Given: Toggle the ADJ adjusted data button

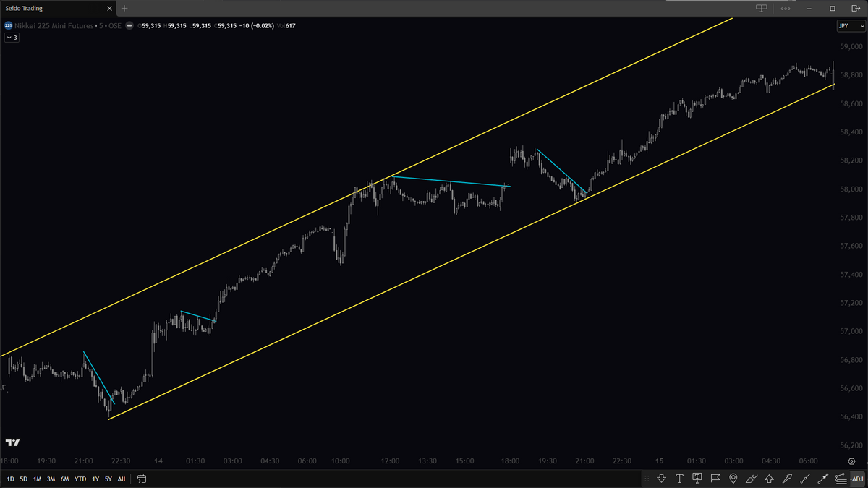Looking at the screenshot, I should click(x=857, y=479).
